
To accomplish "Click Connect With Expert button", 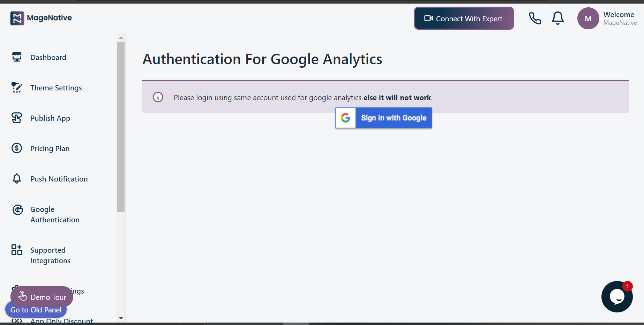I will 464,18.
